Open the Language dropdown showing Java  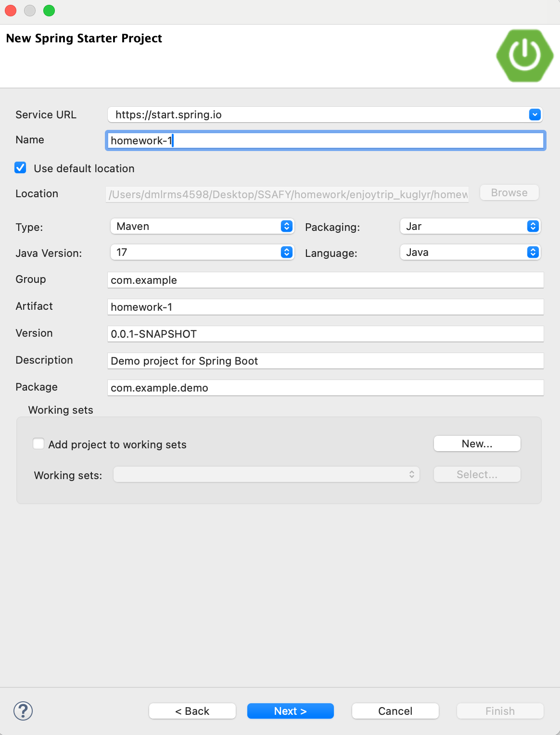(470, 252)
